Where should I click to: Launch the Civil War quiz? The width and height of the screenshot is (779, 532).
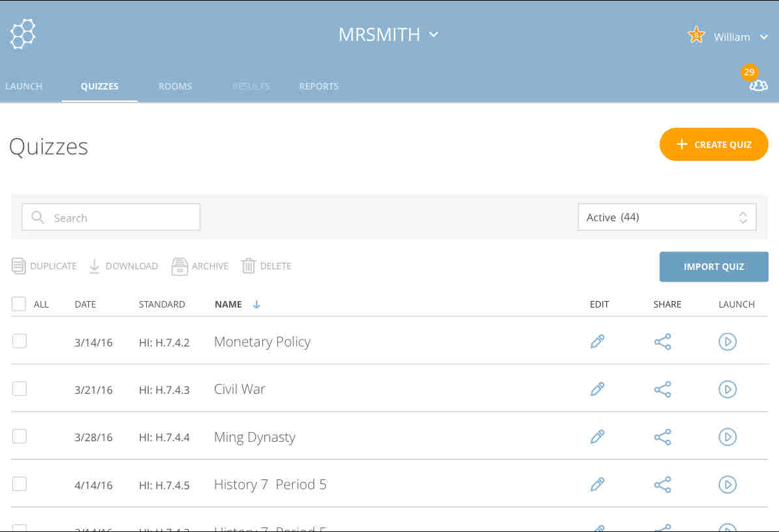coord(727,389)
